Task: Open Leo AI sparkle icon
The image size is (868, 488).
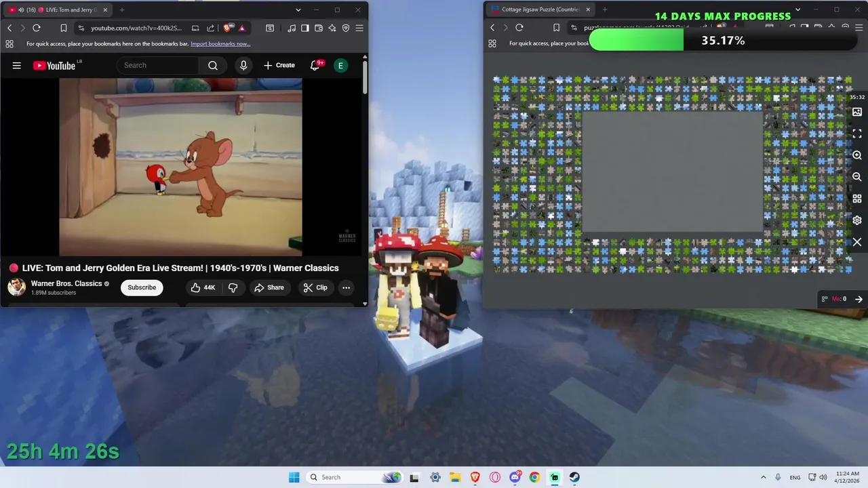Action: pyautogui.click(x=332, y=28)
